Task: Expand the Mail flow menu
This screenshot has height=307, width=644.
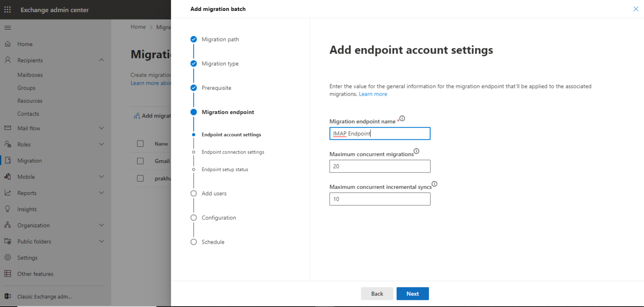Action: (29, 128)
